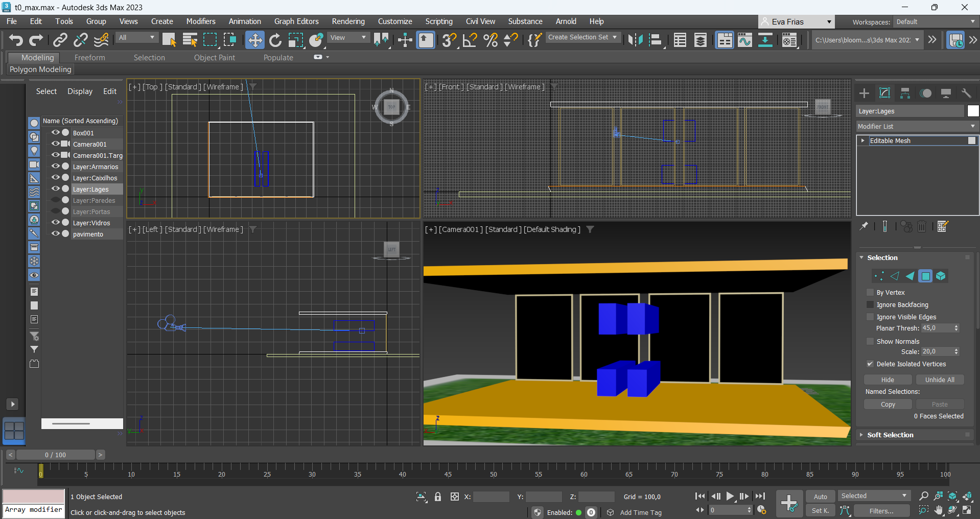
Task: Click the Auto key button
Action: [x=820, y=497]
